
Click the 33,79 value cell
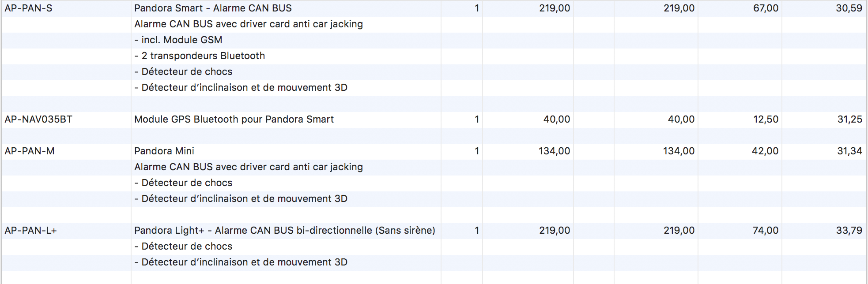(849, 231)
